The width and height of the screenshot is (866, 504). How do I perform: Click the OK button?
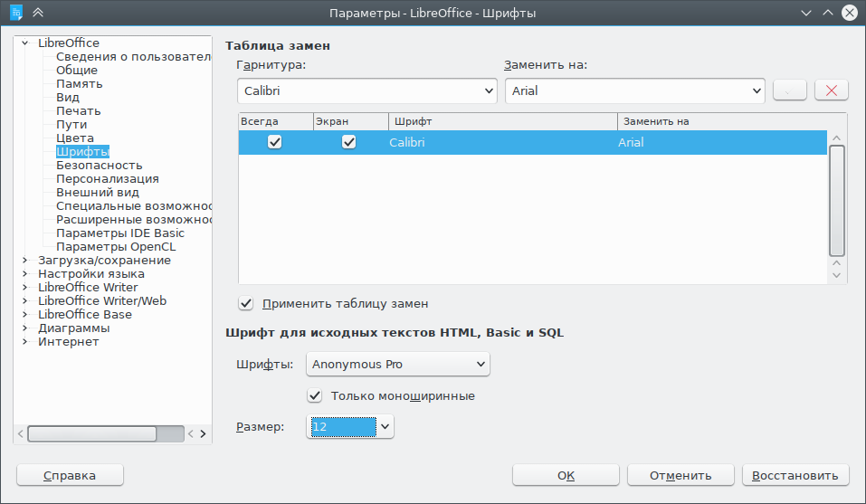(566, 475)
